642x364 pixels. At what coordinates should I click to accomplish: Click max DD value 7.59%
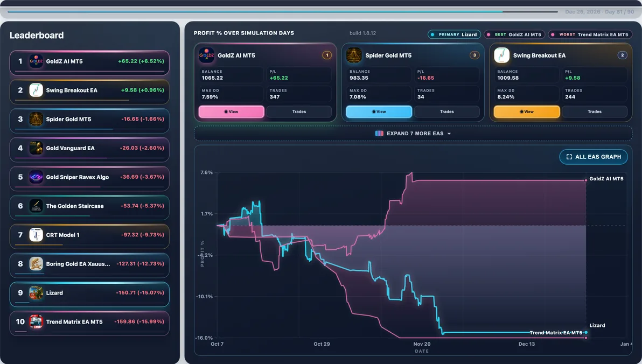(x=210, y=97)
